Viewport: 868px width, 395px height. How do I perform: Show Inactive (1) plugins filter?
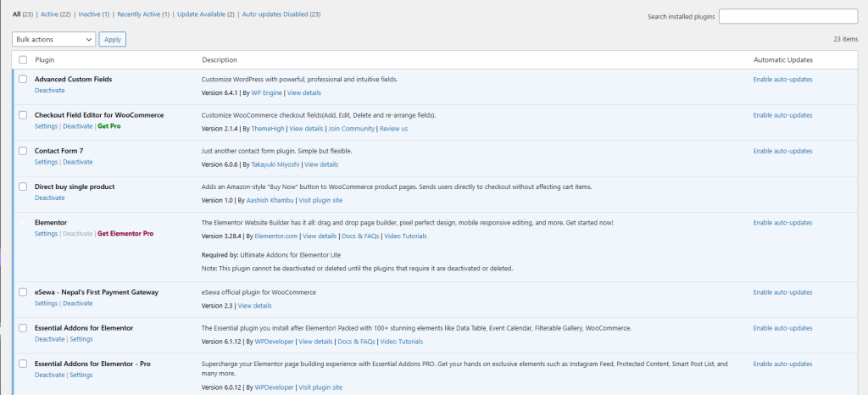[94, 14]
